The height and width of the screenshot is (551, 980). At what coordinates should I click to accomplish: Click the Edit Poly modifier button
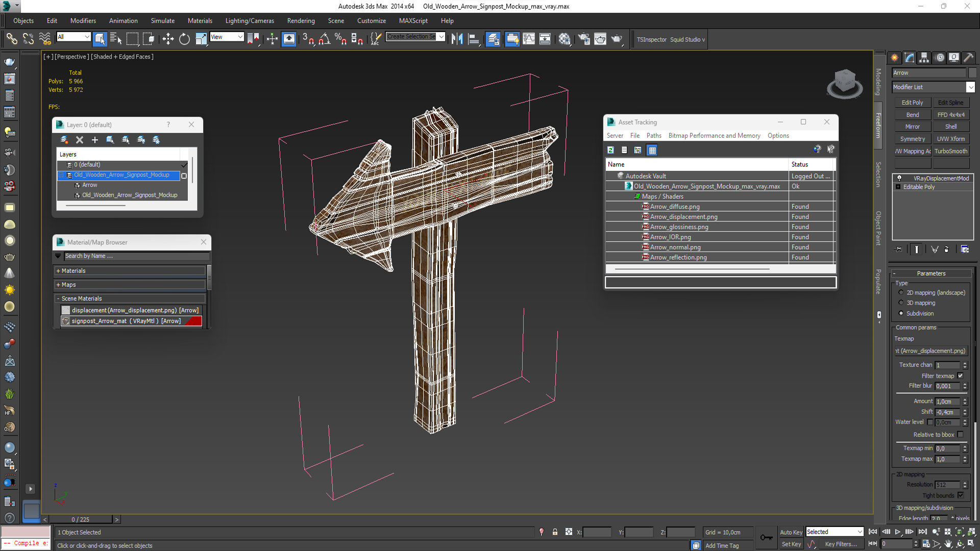tap(912, 103)
